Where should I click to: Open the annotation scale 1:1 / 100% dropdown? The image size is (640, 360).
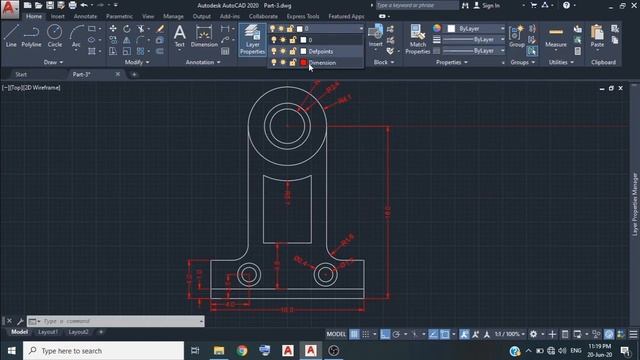pyautogui.click(x=509, y=334)
